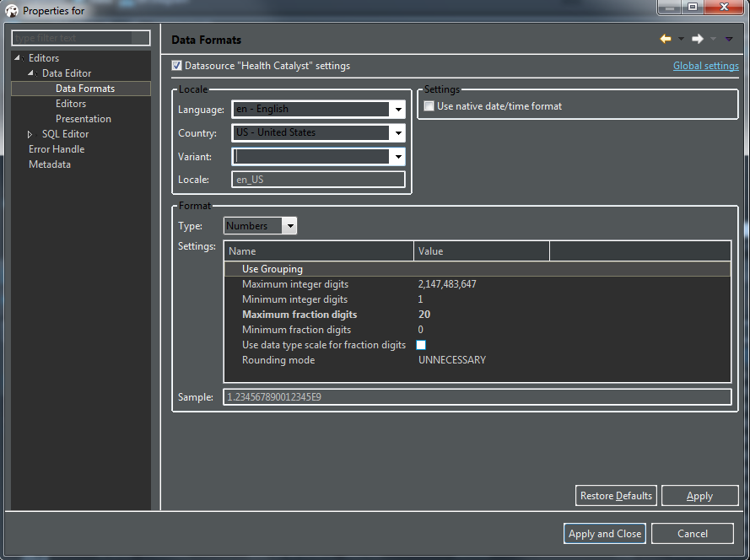Click the type filter text field
The image size is (750, 560).
click(80, 37)
